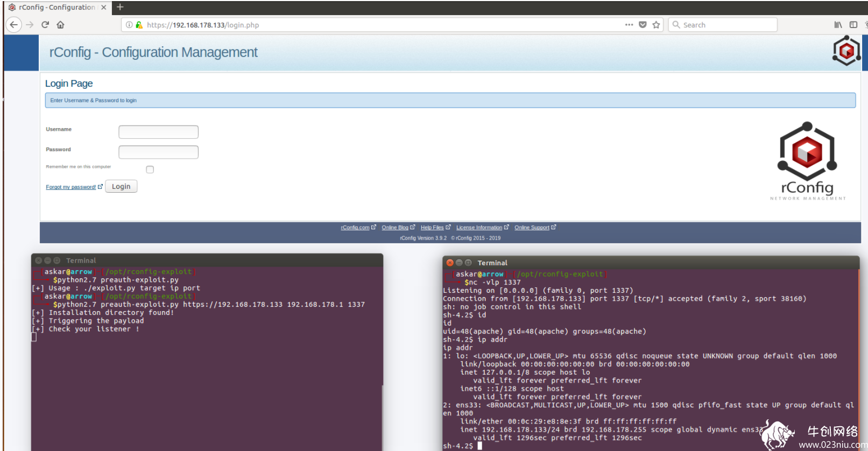Bookmark this page with the star icon
The width and height of the screenshot is (868, 451).
(x=656, y=25)
